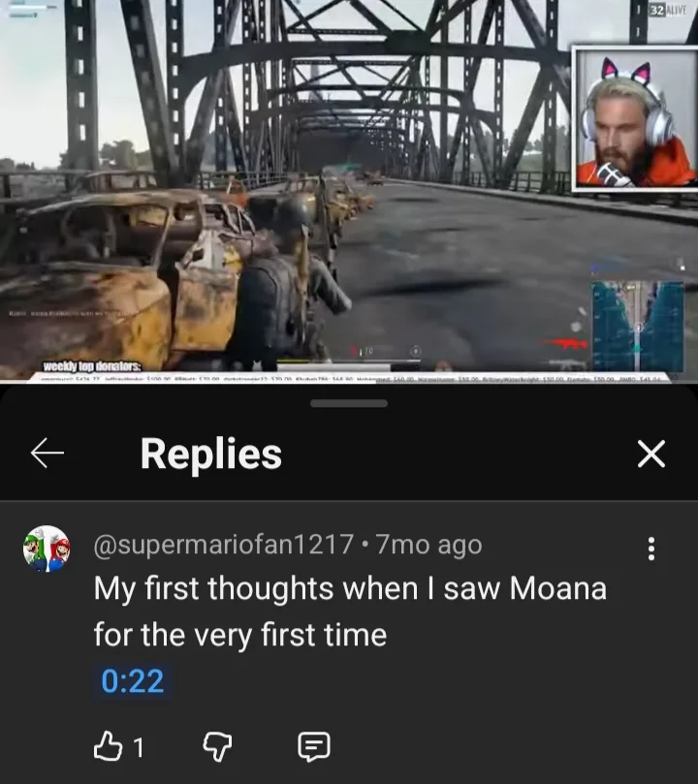Open the three-dot comment options menu
Image resolution: width=698 pixels, height=784 pixels.
(x=651, y=549)
